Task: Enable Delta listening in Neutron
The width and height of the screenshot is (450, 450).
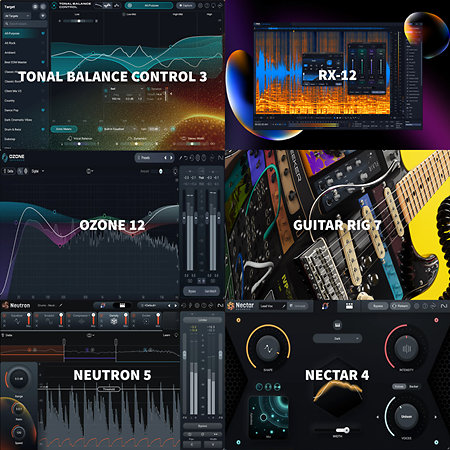Action: tap(7, 335)
